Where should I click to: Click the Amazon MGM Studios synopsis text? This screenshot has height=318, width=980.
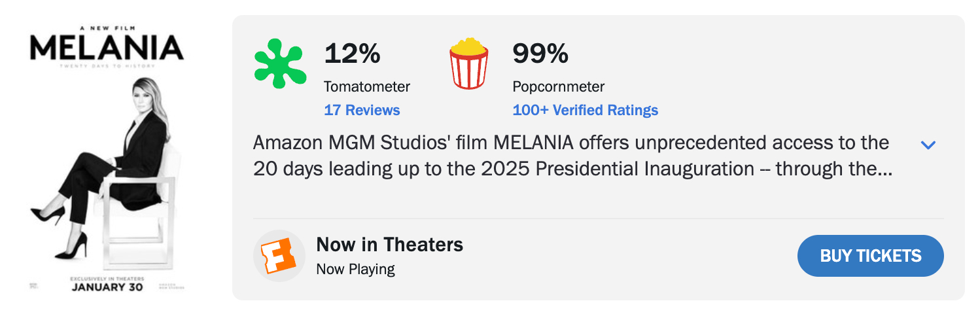pos(570,156)
